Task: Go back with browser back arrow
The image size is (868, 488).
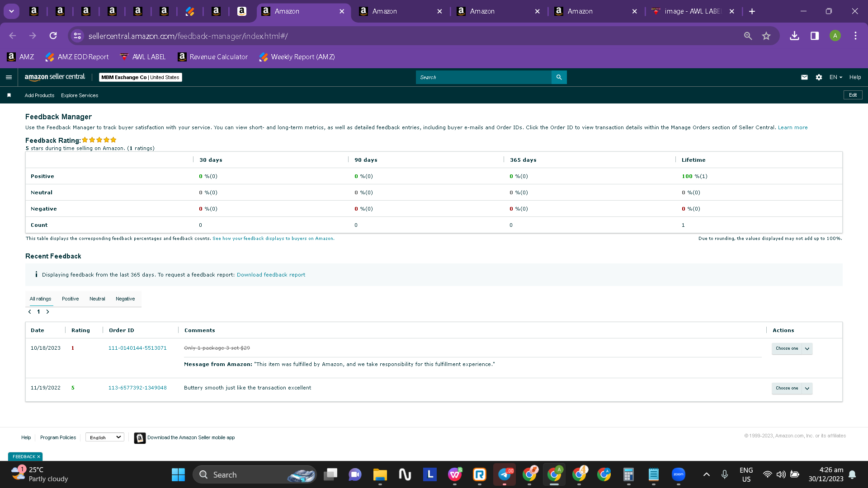Action: (13, 36)
